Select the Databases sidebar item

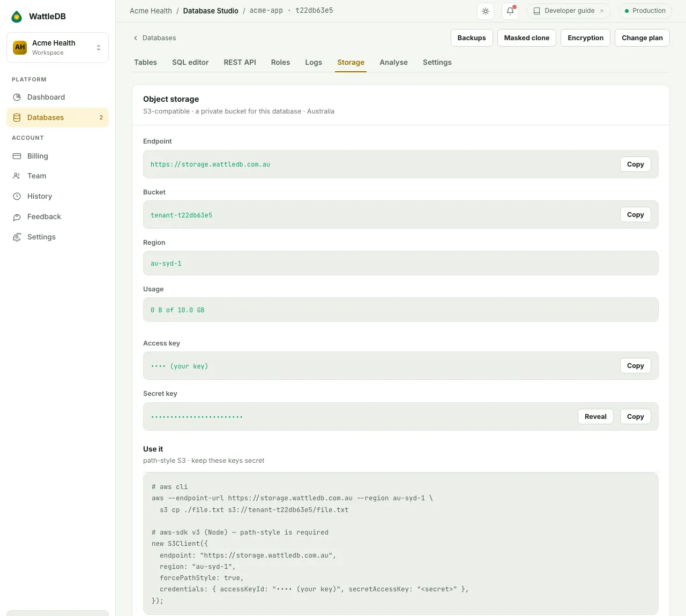(57, 117)
